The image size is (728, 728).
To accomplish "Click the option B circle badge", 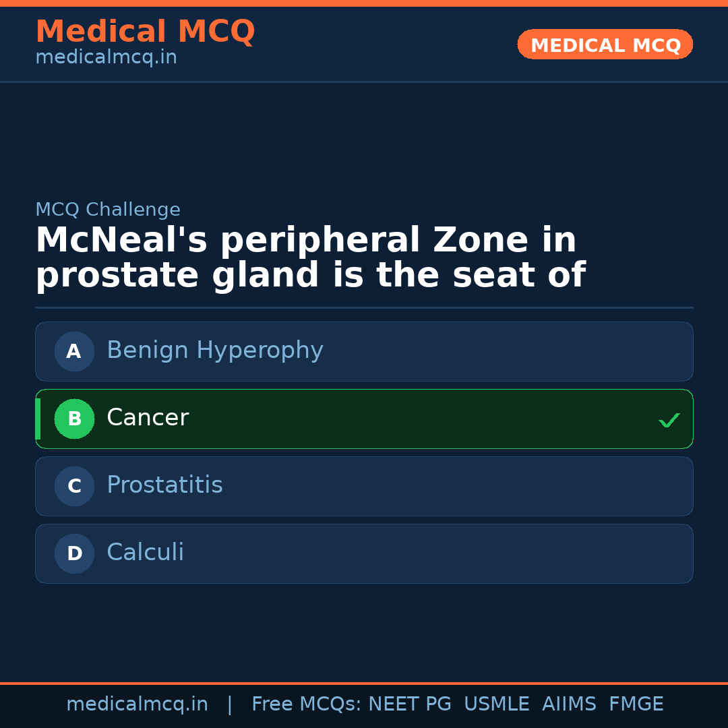I will 74,419.
